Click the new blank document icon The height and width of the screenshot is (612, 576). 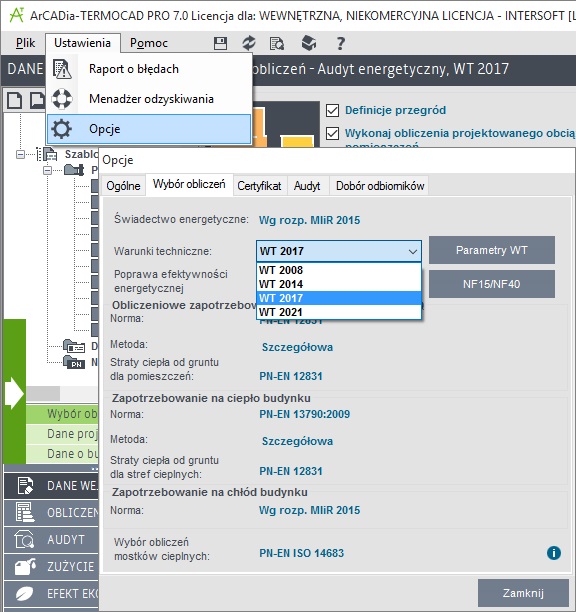pyautogui.click(x=14, y=100)
